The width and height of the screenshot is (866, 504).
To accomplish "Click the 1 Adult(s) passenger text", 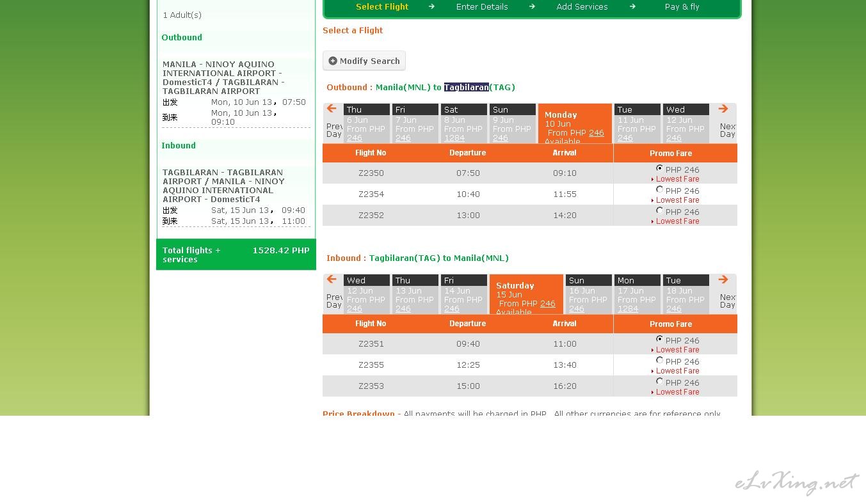I will (x=182, y=15).
